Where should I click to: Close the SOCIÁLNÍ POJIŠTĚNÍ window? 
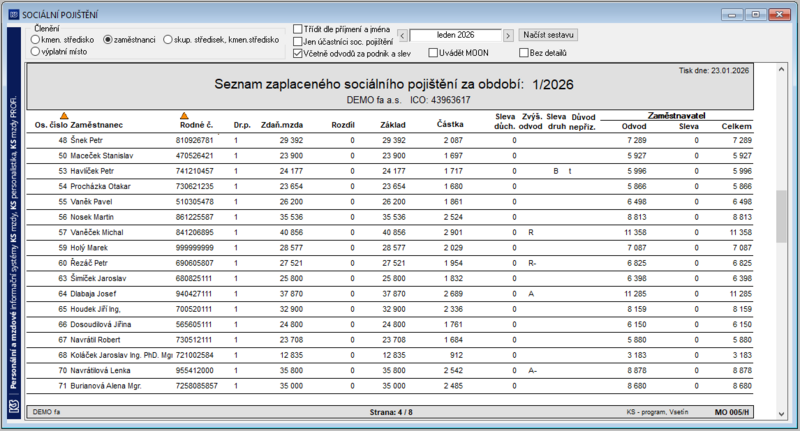coord(780,15)
